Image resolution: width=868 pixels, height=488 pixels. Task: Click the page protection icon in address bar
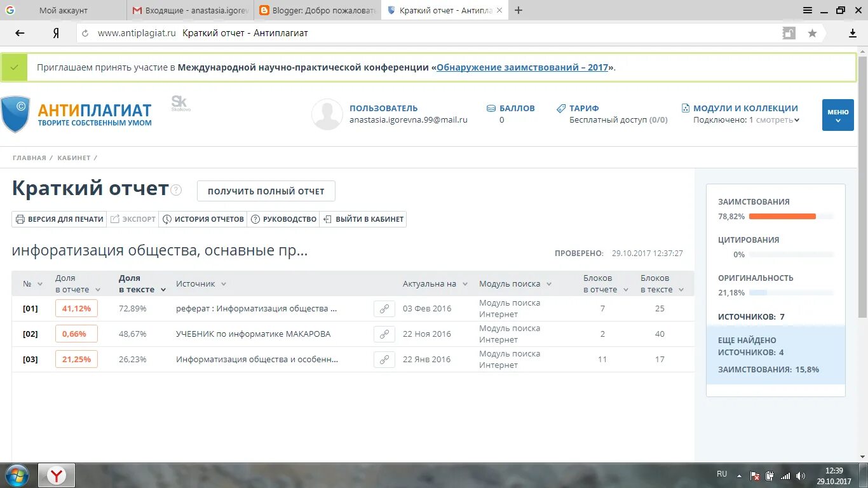pyautogui.click(x=789, y=33)
